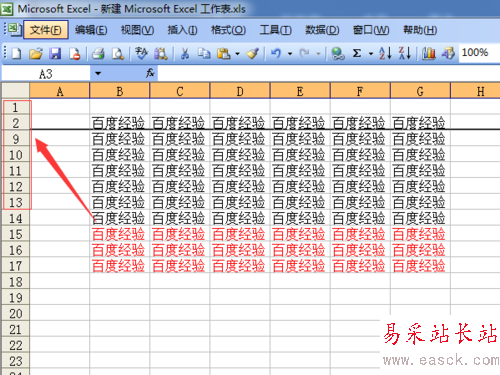The image size is (500, 375).
Task: Select column A header
Action: (x=60, y=91)
